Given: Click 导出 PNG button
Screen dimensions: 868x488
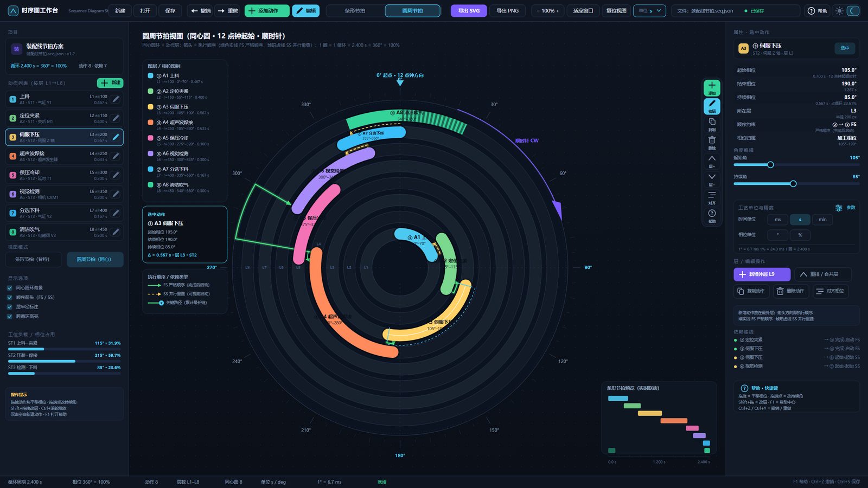Looking at the screenshot, I should [x=508, y=11].
